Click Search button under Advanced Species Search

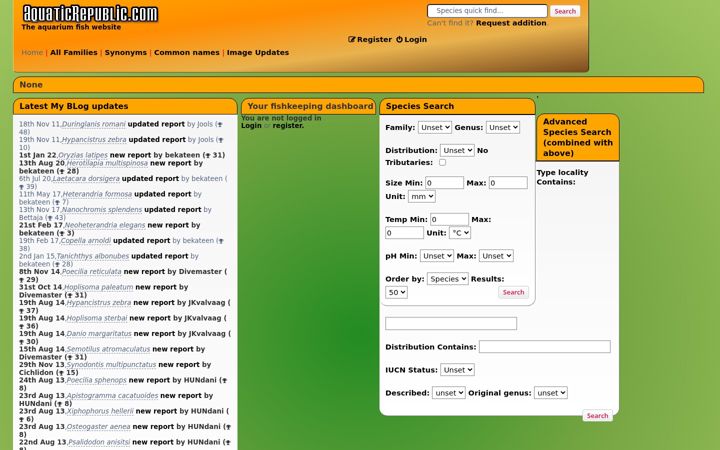(x=597, y=416)
